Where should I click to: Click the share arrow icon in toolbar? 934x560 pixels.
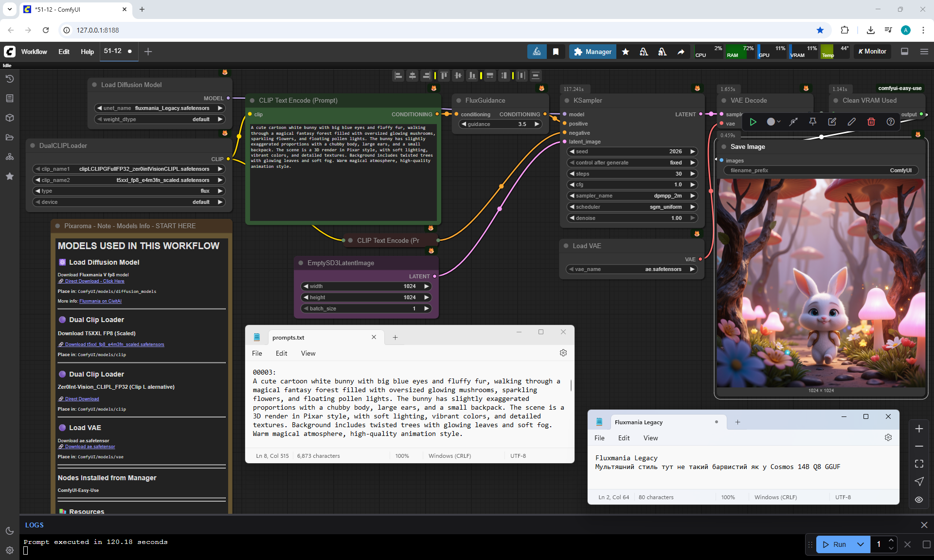click(681, 52)
